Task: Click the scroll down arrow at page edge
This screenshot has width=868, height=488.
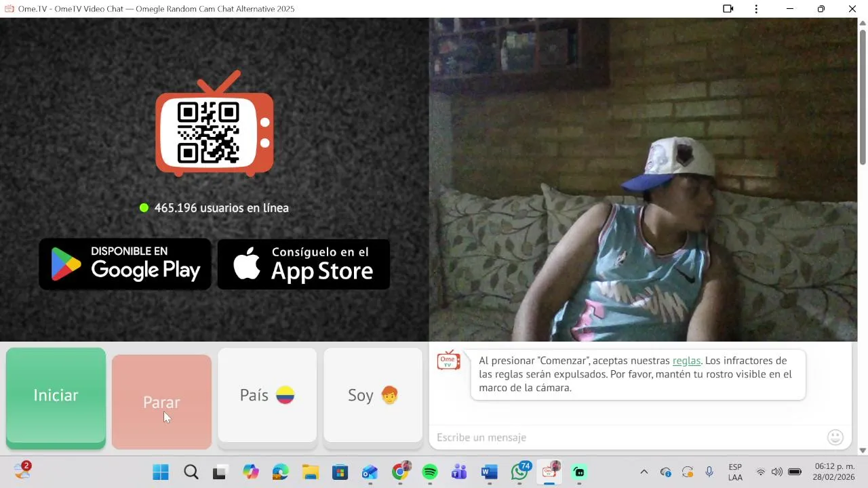Action: [x=863, y=450]
